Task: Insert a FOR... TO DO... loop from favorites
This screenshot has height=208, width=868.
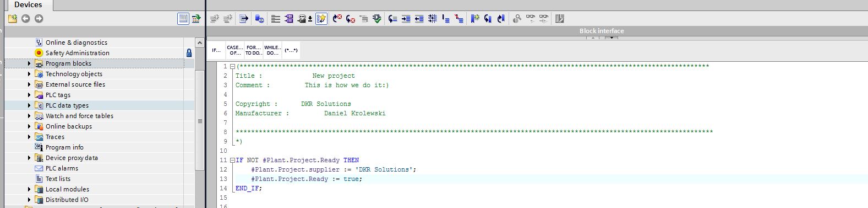Action: click(254, 50)
